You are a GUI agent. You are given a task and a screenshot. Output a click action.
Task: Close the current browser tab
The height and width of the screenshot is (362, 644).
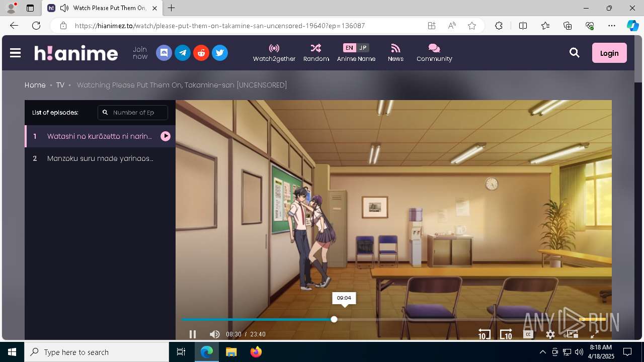tap(154, 8)
